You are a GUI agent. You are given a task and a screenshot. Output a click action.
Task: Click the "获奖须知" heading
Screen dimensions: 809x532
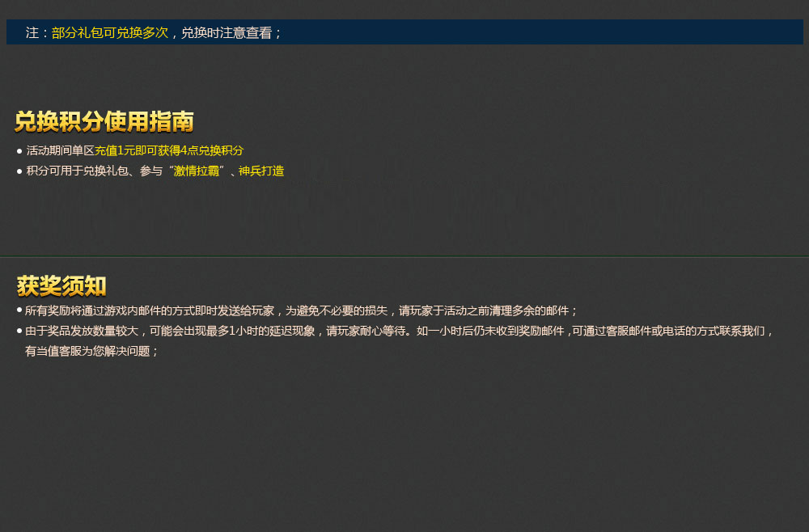[x=61, y=286]
